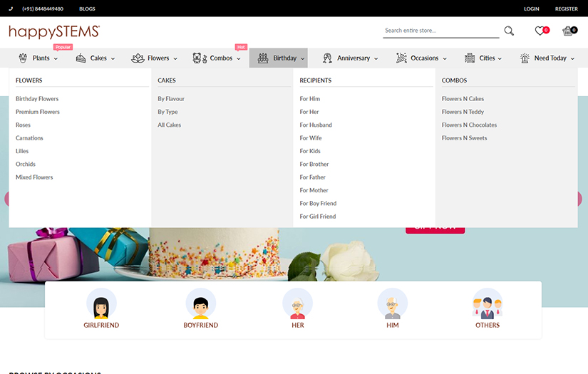Expand the Plants dropdown menu
Screen dimensions: 588x374
(40, 58)
